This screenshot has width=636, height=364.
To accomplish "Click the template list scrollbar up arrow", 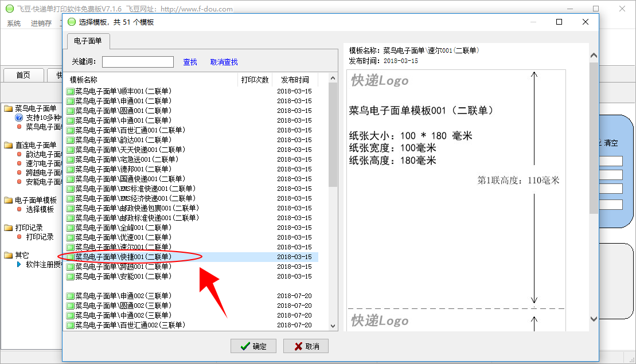I will (x=333, y=78).
